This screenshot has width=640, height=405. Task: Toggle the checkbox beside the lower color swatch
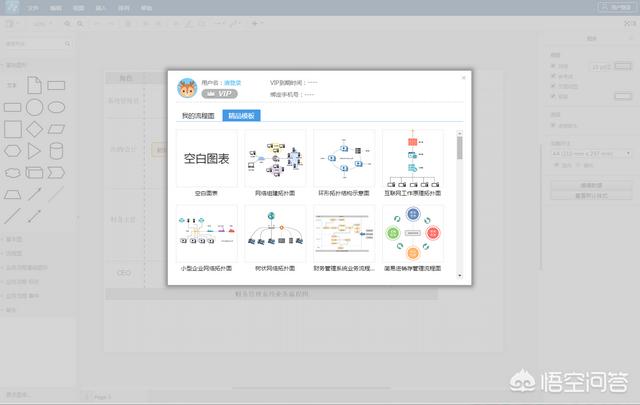coord(553,96)
